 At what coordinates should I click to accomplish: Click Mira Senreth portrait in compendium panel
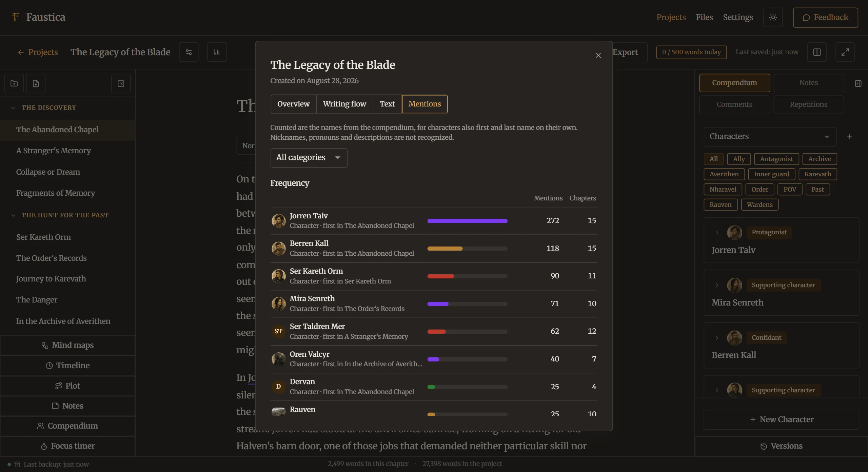734,285
